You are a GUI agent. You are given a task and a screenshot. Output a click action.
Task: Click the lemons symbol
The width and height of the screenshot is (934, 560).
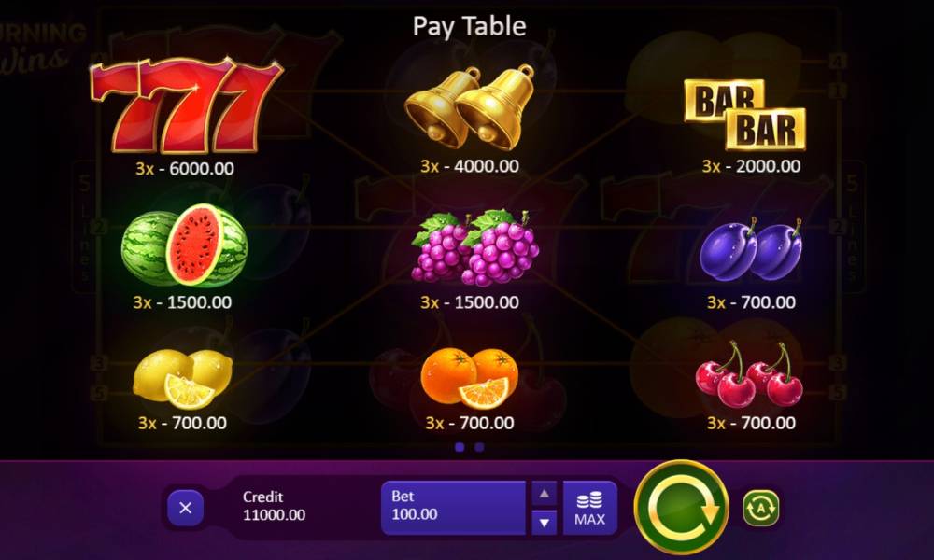[182, 379]
